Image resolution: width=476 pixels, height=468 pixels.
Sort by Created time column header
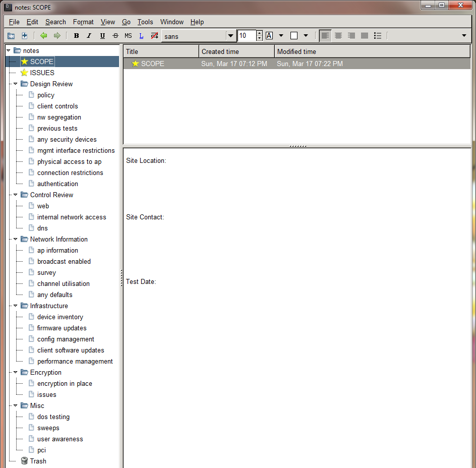[237, 51]
